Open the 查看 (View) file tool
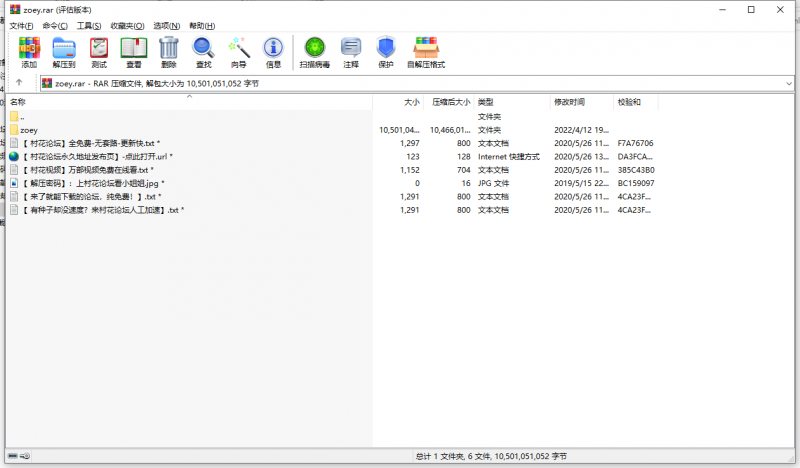 (x=133, y=51)
